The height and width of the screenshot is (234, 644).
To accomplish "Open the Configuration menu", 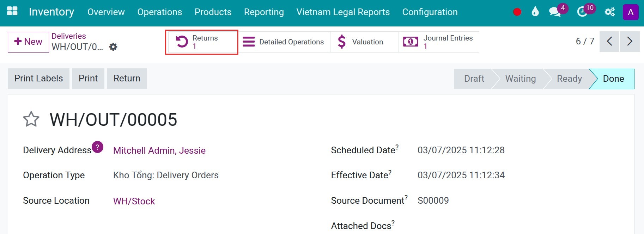I will pos(430,12).
